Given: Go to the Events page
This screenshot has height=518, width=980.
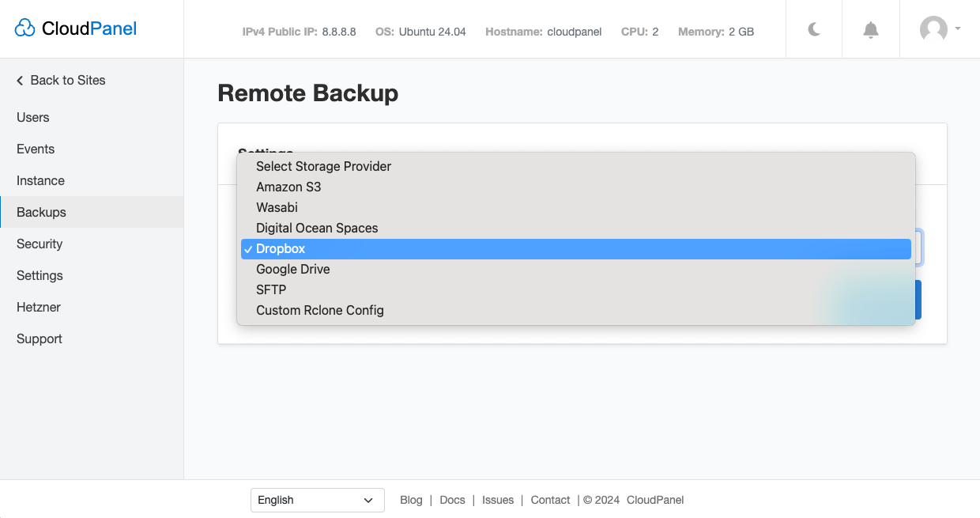Looking at the screenshot, I should pyautogui.click(x=36, y=149).
